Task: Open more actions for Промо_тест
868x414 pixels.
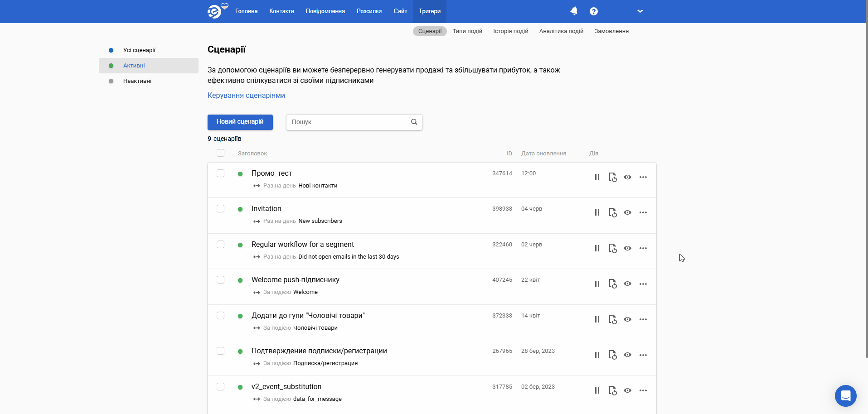Action: coord(643,177)
